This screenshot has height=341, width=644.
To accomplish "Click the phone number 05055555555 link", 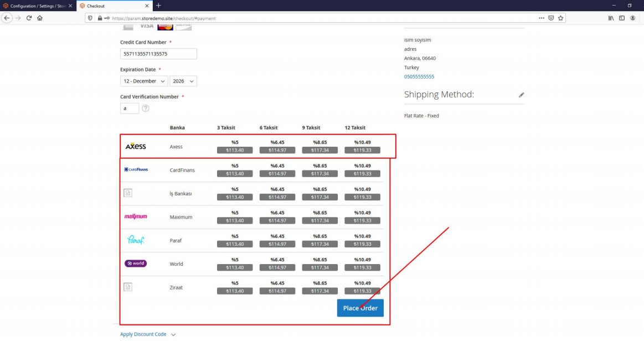I will click(419, 77).
